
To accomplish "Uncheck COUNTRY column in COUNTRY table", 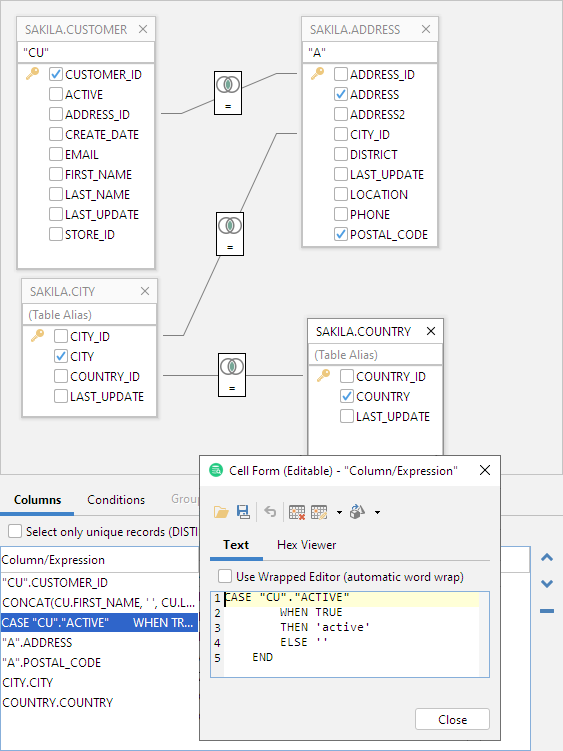I will pos(347,396).
